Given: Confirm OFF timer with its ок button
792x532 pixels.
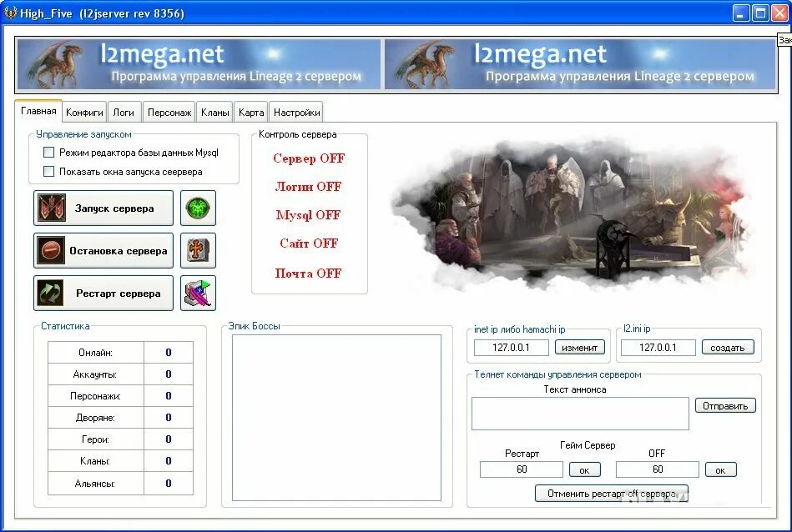Looking at the screenshot, I should click(721, 470).
